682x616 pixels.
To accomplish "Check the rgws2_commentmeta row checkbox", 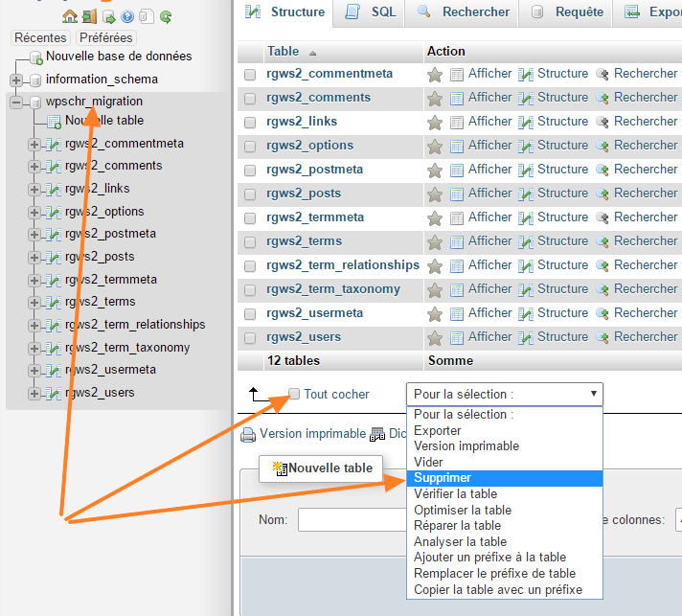I will 250,75.
